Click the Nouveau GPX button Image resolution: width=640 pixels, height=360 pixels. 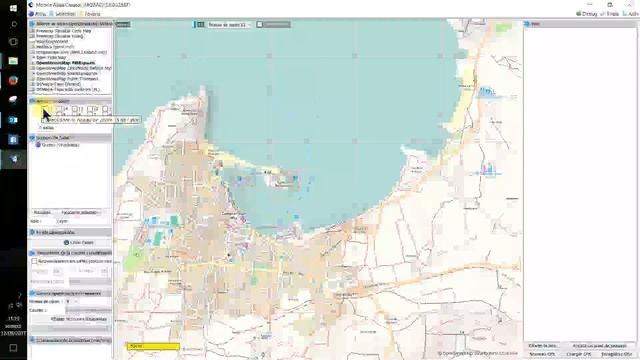tap(542, 354)
